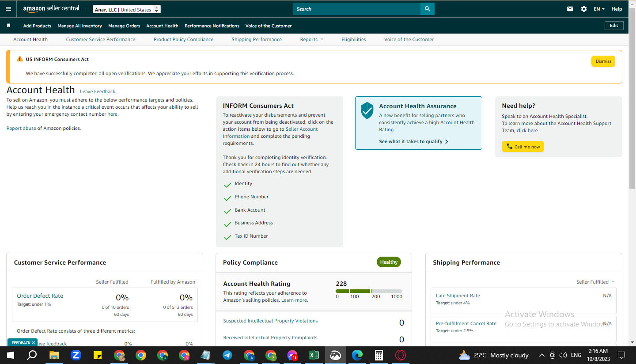Focus the Search input field
636x364 pixels.
[357, 9]
